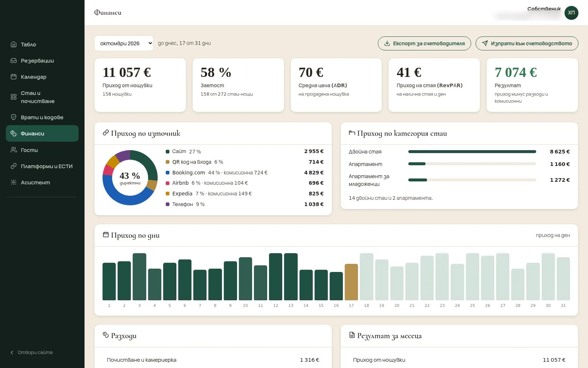Click the bed icon beside Приход по категория стаи
The image size is (588, 368).
(352, 133)
